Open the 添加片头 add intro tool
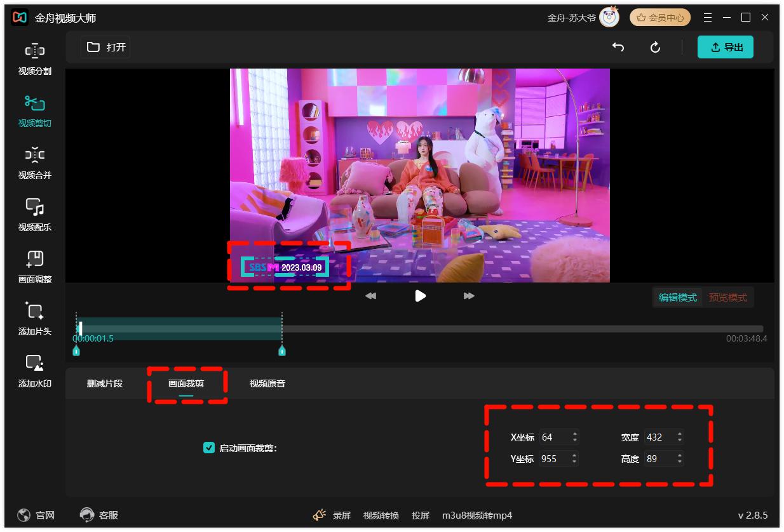The width and height of the screenshot is (784, 532). tap(35, 319)
